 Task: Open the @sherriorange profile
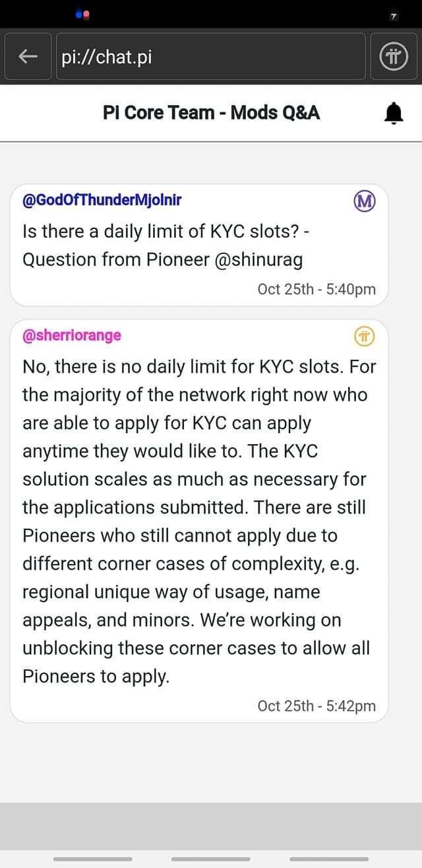[72, 335]
